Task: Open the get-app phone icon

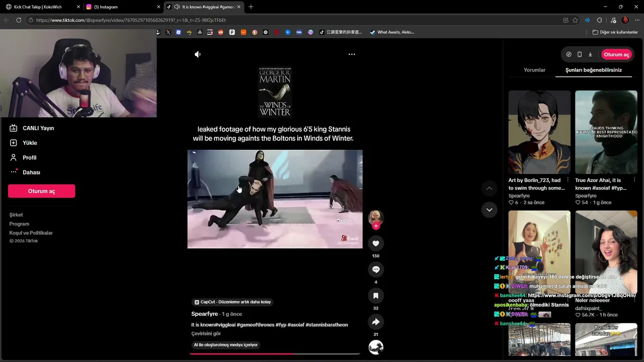Action: [580, 54]
